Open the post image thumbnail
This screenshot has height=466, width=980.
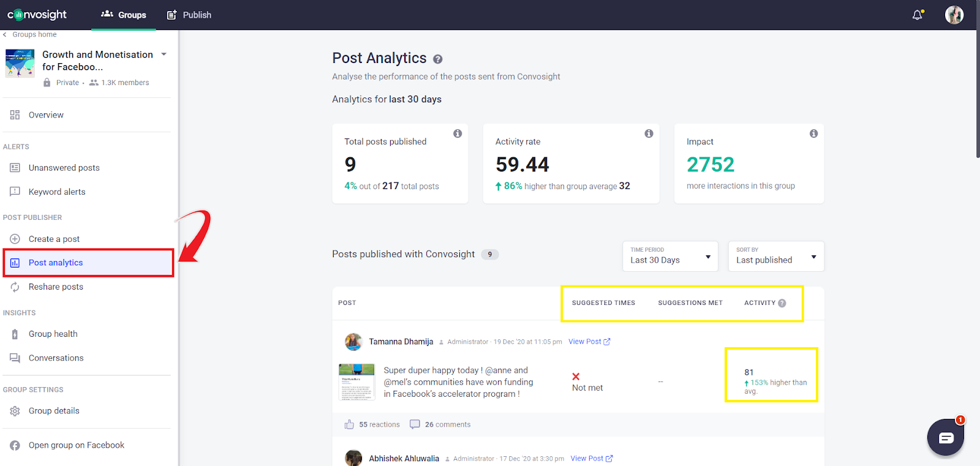point(356,382)
